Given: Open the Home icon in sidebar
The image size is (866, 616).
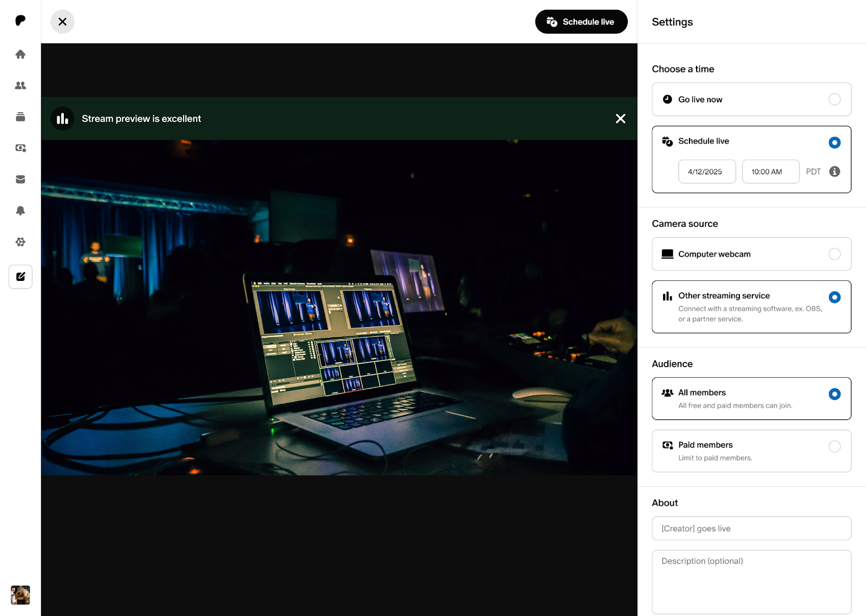Looking at the screenshot, I should [x=21, y=54].
